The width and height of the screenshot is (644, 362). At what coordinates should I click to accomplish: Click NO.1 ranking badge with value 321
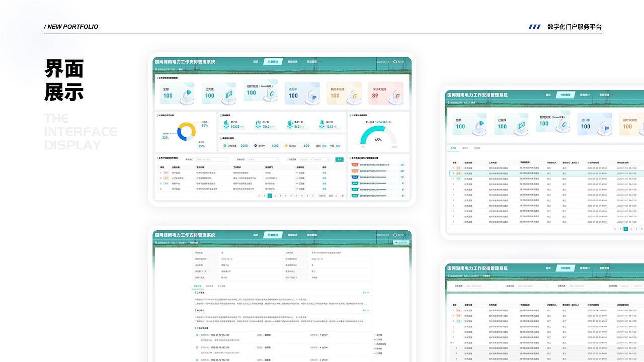[355, 164]
